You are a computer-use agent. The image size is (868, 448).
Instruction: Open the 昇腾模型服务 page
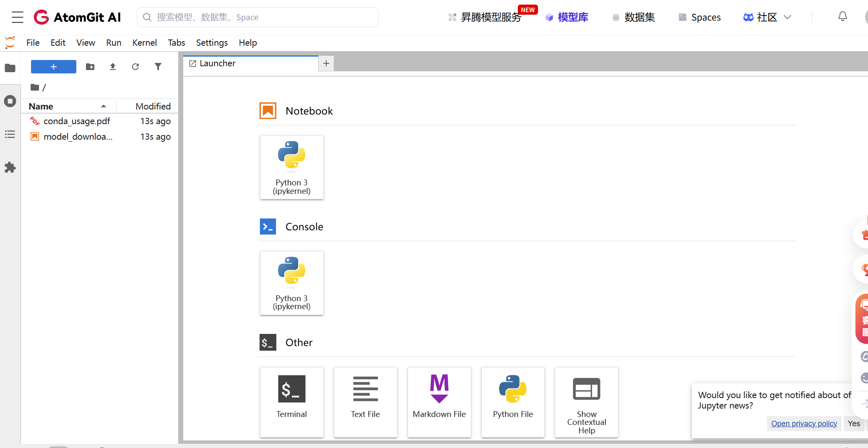(485, 17)
